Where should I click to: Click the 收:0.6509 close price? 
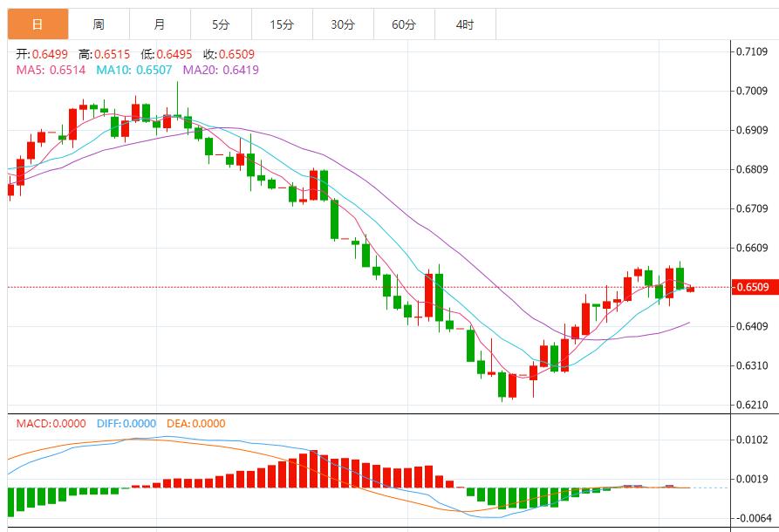(229, 54)
